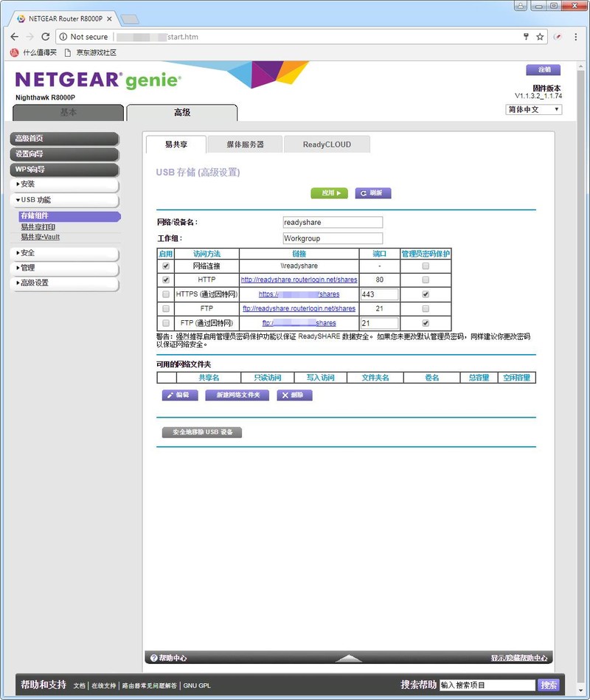
Task: Click 新建网络文件夹 button
Action: tap(237, 395)
